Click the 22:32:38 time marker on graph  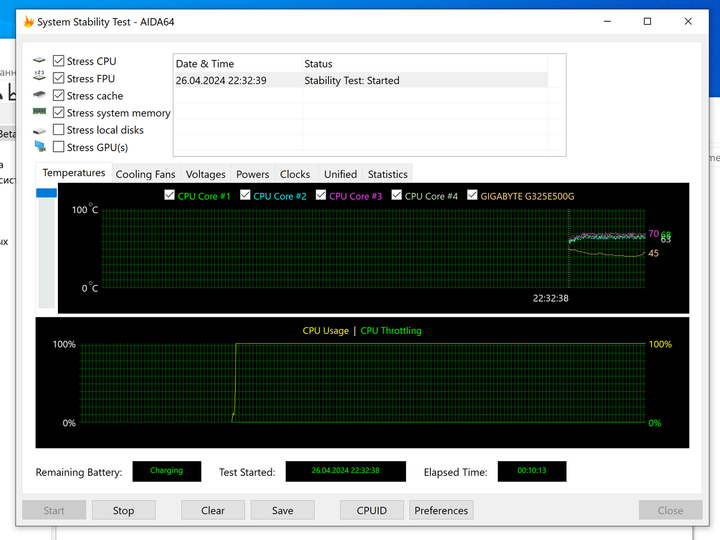click(551, 298)
